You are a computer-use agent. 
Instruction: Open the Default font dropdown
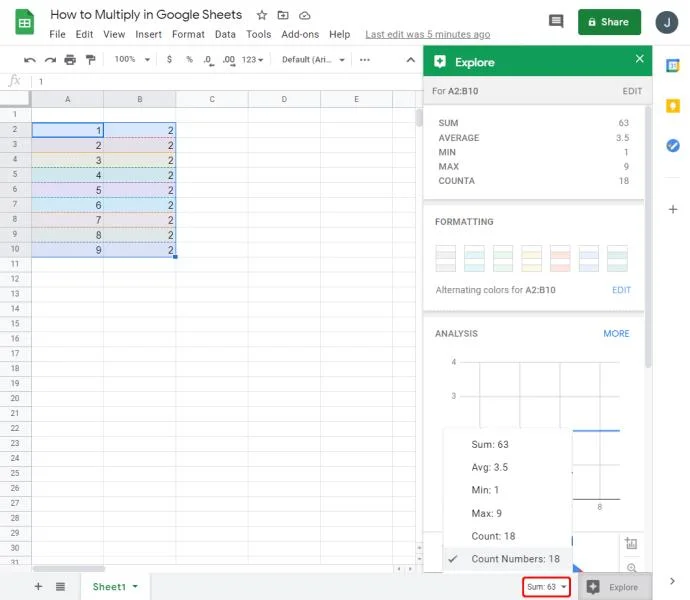[x=313, y=59]
